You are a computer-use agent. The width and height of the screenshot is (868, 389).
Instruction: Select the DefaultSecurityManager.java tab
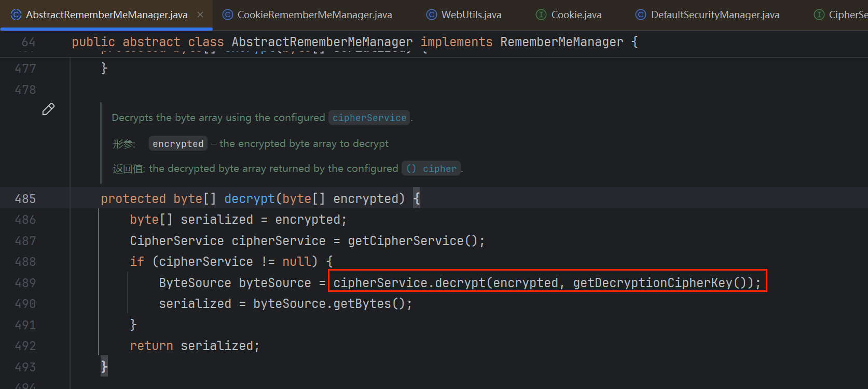coord(715,15)
